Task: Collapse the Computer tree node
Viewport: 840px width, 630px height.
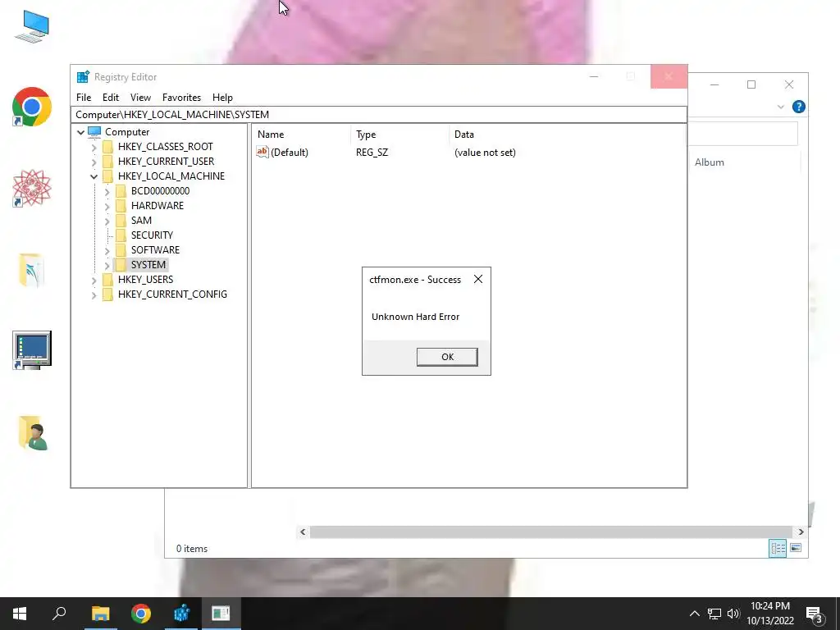Action: click(x=81, y=132)
